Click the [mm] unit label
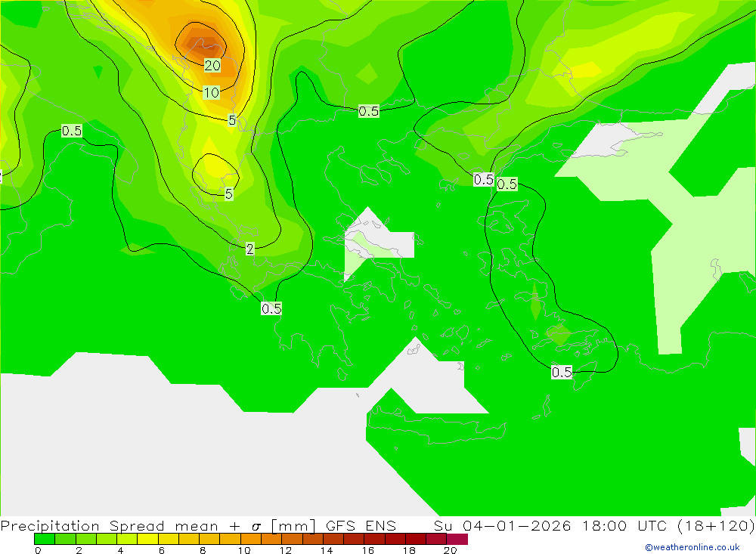Screen dimensions: 756x554 click(293, 526)
